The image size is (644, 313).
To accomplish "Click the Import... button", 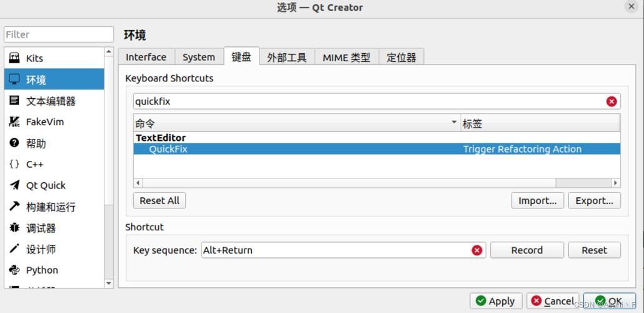I will click(537, 200).
